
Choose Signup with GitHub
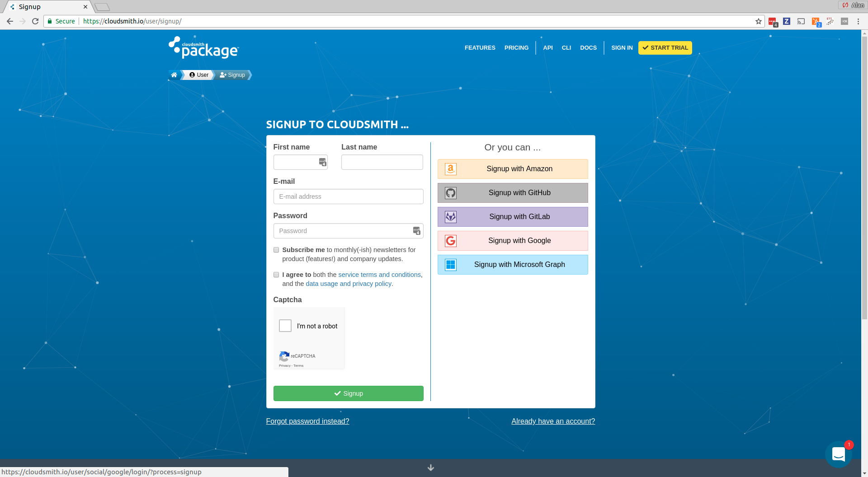point(513,193)
